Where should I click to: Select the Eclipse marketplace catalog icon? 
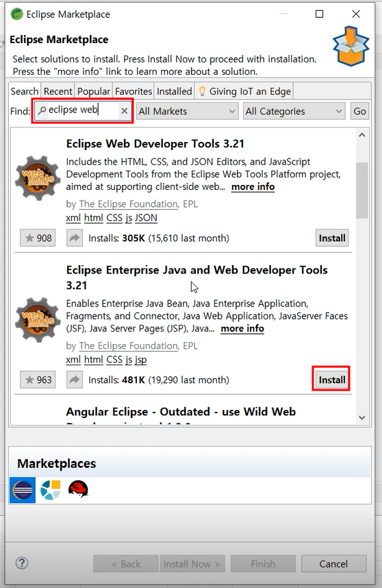(x=23, y=490)
